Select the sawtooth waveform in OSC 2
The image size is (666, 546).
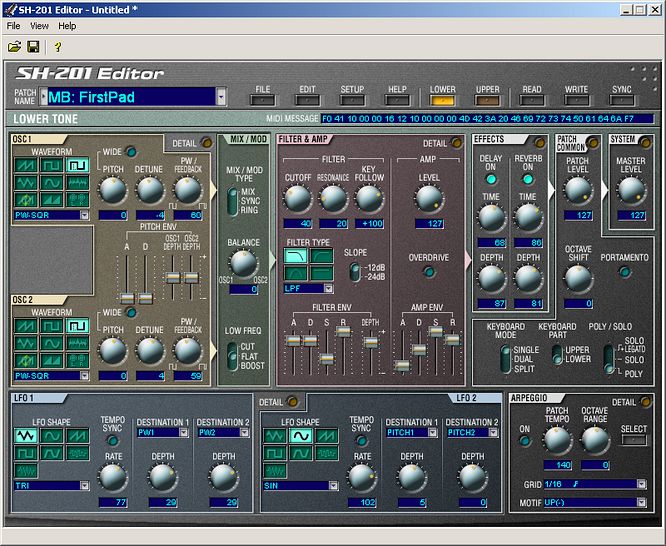coord(25,326)
